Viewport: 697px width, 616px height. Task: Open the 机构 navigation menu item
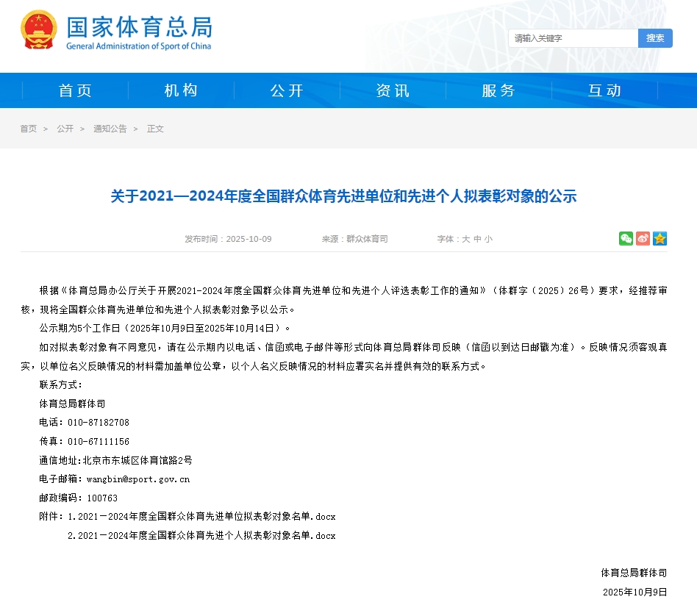tap(182, 90)
